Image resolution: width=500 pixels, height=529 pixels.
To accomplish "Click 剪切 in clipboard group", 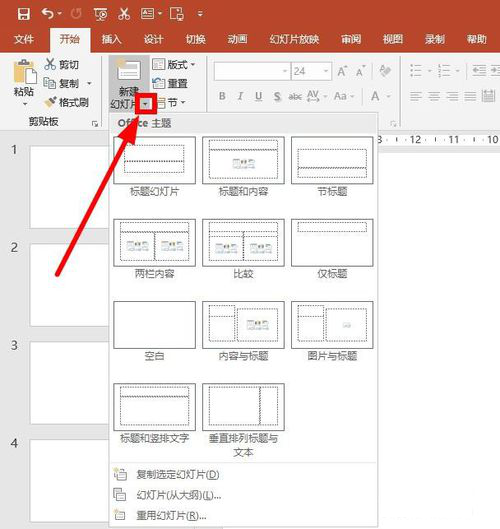I will click(x=62, y=64).
